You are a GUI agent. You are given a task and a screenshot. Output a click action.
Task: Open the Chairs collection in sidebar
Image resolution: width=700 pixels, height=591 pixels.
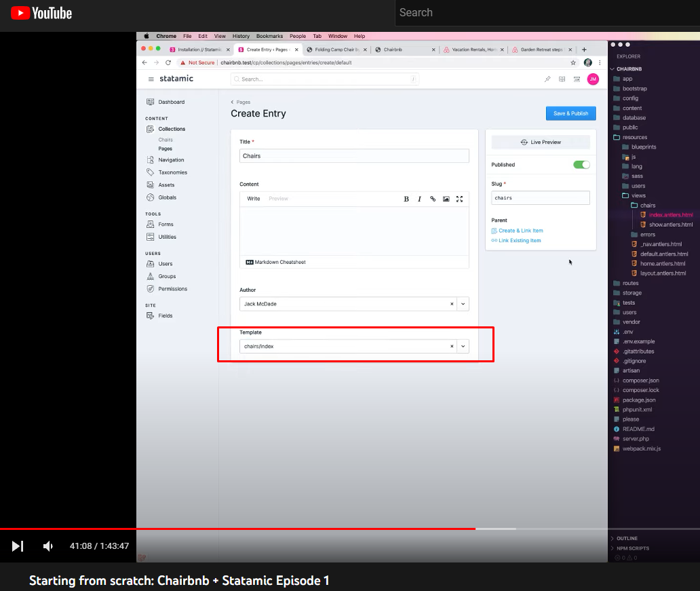166,140
